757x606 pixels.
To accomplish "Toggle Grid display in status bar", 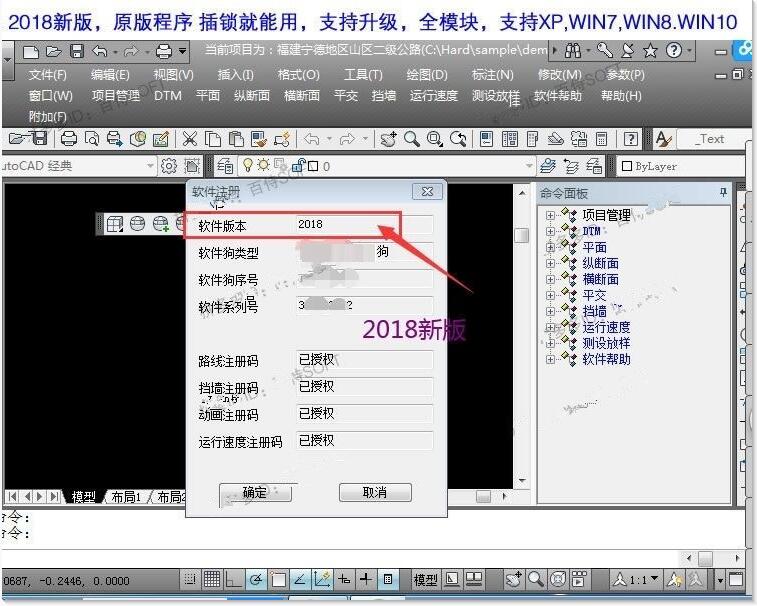I will tap(211, 578).
